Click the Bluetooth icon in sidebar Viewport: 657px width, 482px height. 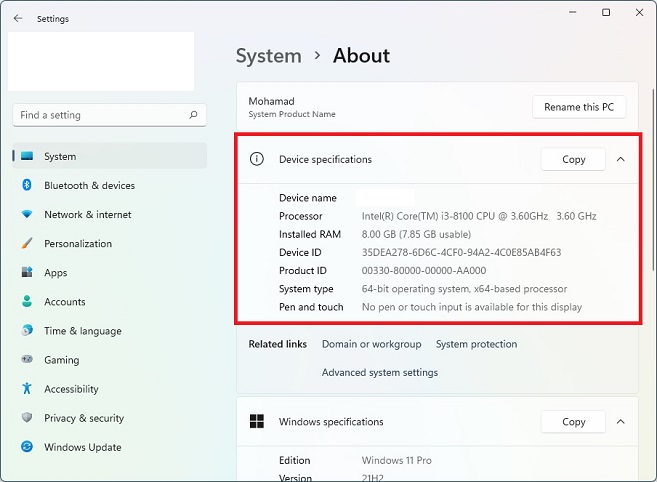(x=27, y=185)
